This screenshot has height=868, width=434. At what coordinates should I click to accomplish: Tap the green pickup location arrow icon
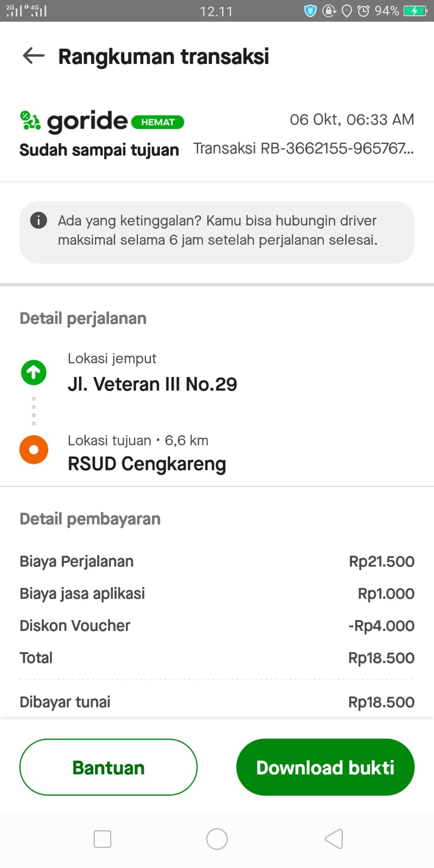click(x=34, y=372)
